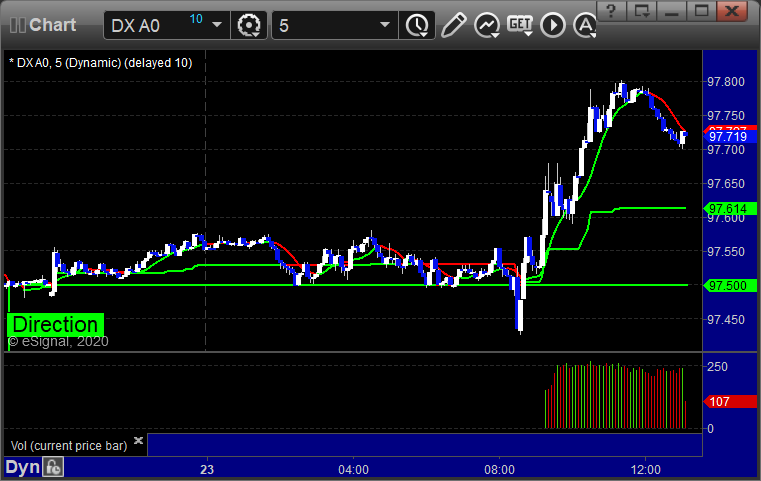Open the GET tools menu icon
Viewport: 761px width, 481px height.
tap(520, 25)
